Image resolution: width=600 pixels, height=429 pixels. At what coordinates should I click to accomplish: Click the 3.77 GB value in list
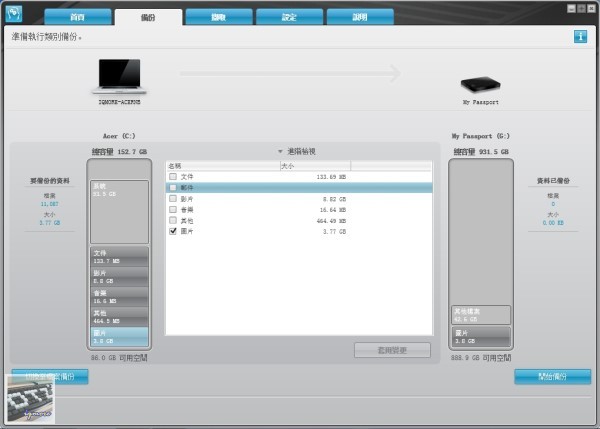[334, 232]
